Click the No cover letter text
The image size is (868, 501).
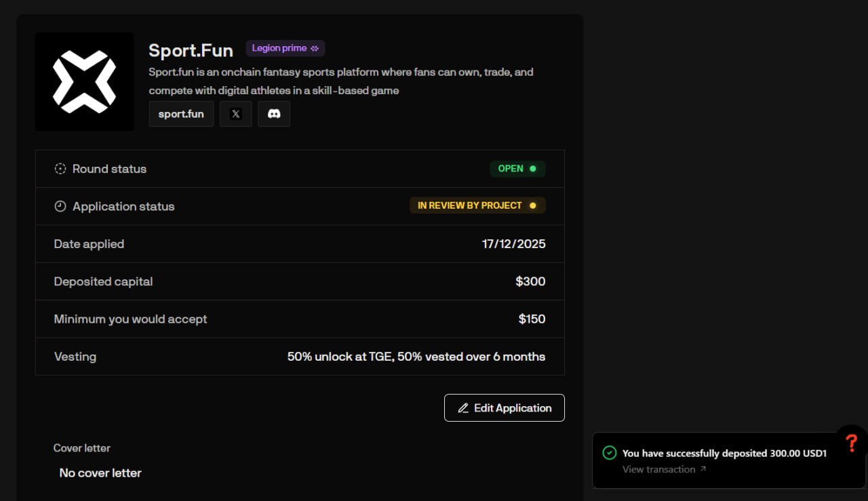pyautogui.click(x=100, y=473)
